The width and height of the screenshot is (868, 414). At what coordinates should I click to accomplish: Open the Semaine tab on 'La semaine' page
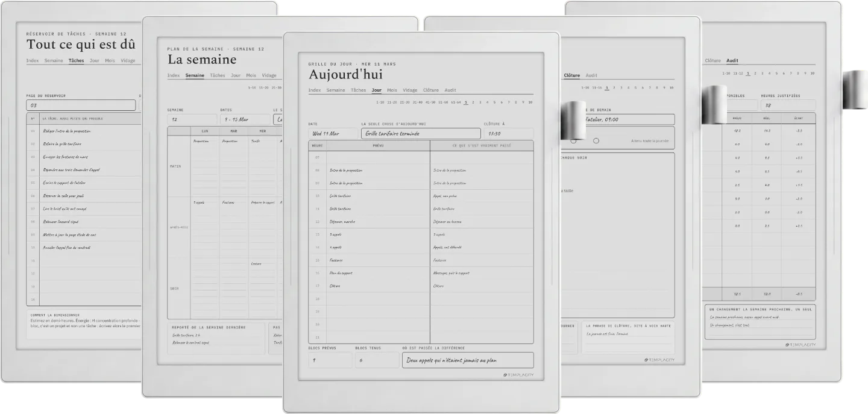[x=195, y=76]
